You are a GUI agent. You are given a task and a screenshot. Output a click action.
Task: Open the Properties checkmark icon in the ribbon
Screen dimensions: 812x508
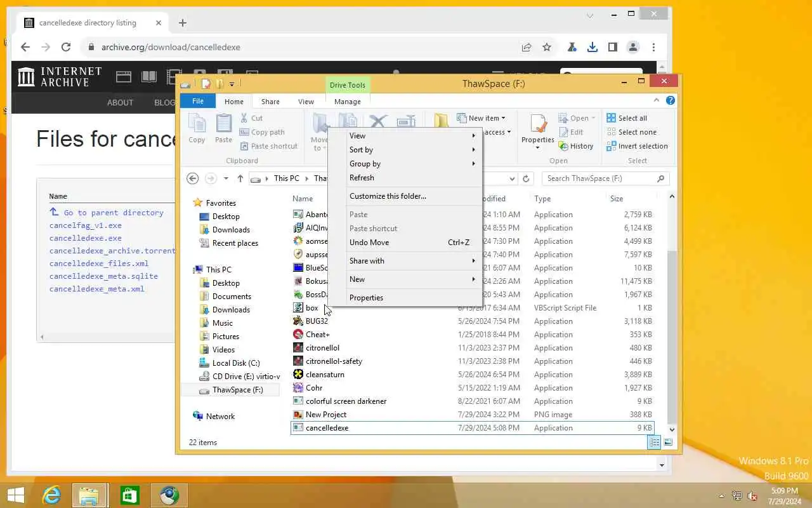click(538, 124)
